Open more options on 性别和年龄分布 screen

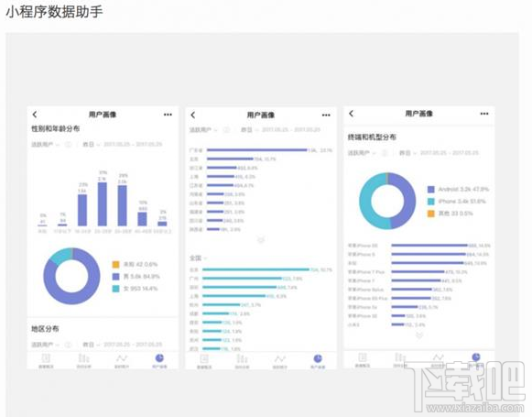pyautogui.click(x=168, y=115)
